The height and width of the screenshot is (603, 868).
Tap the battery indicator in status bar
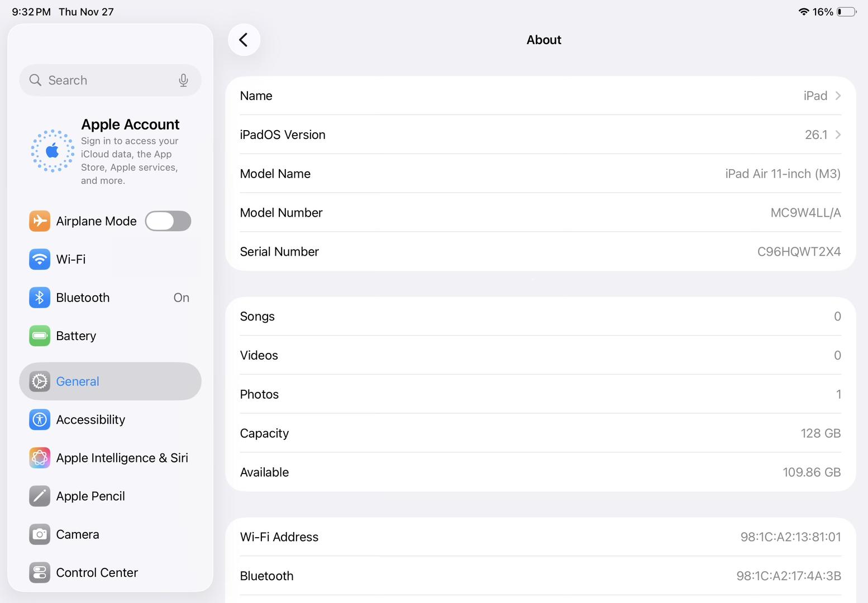[x=846, y=12]
